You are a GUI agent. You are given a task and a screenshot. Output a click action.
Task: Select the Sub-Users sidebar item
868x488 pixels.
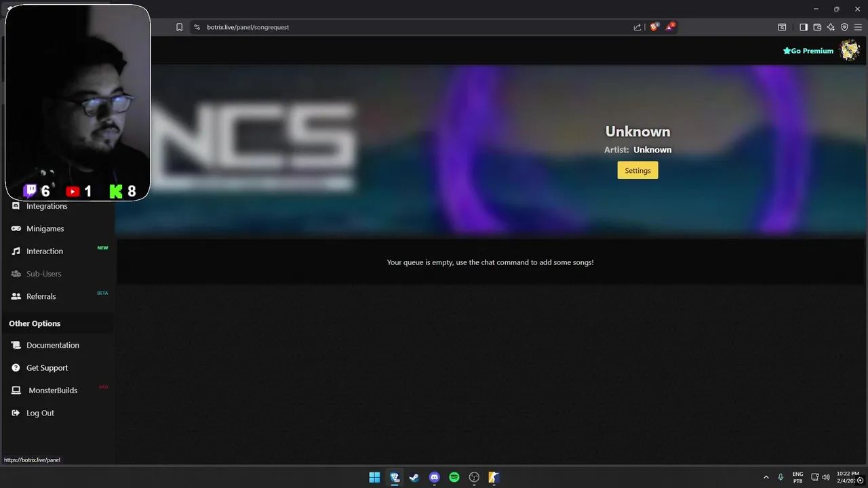43,274
